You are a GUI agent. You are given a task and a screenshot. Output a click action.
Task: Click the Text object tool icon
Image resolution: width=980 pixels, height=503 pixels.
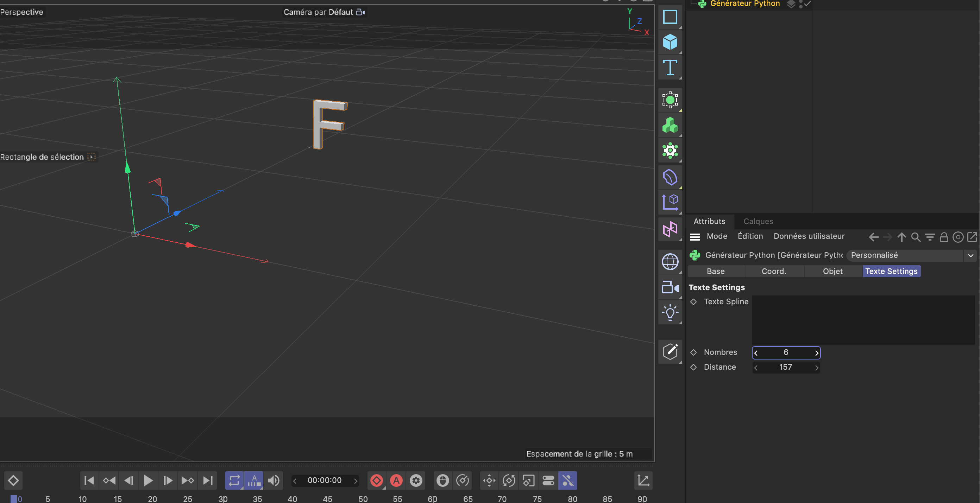coord(670,68)
